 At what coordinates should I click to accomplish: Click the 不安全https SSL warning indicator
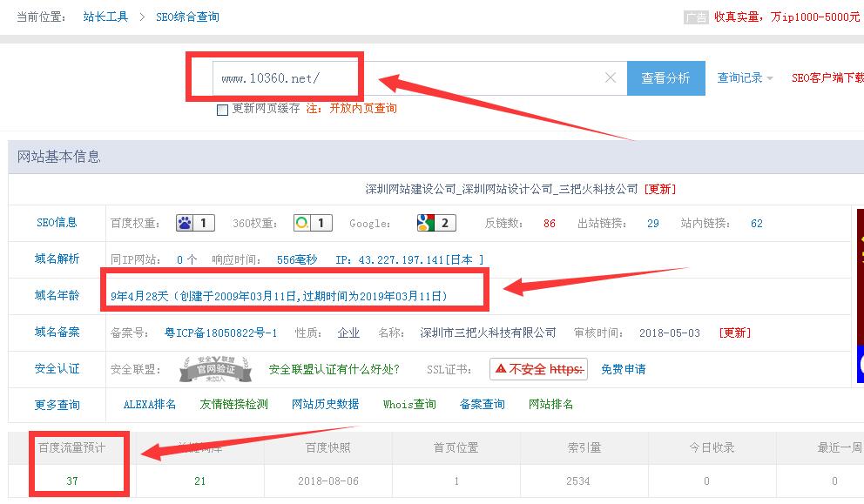coord(537,369)
